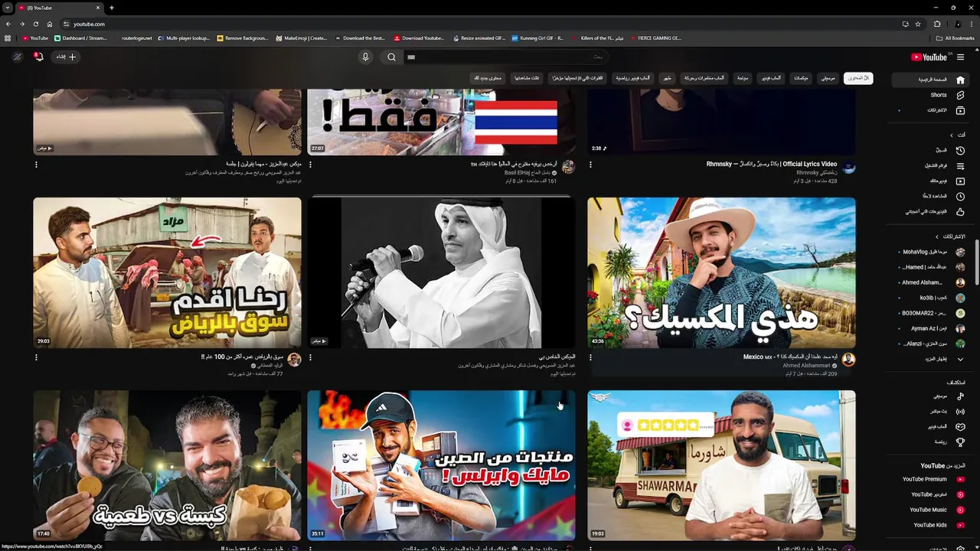
Task: Open options menu for Mexico video
Action: pyautogui.click(x=590, y=357)
